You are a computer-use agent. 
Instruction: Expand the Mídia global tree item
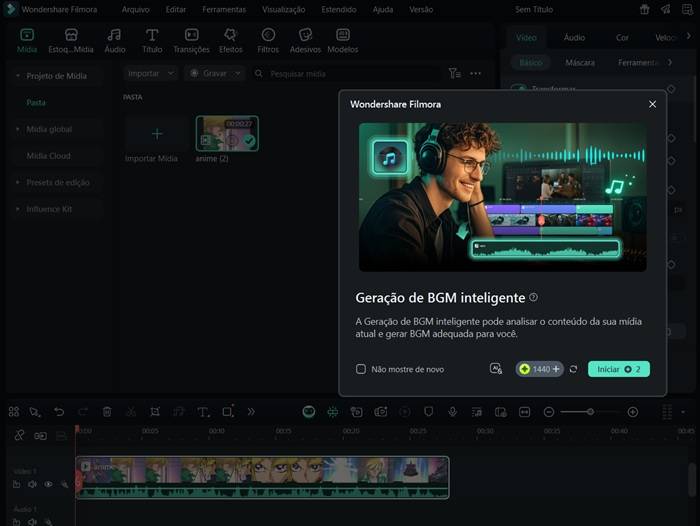pos(18,129)
